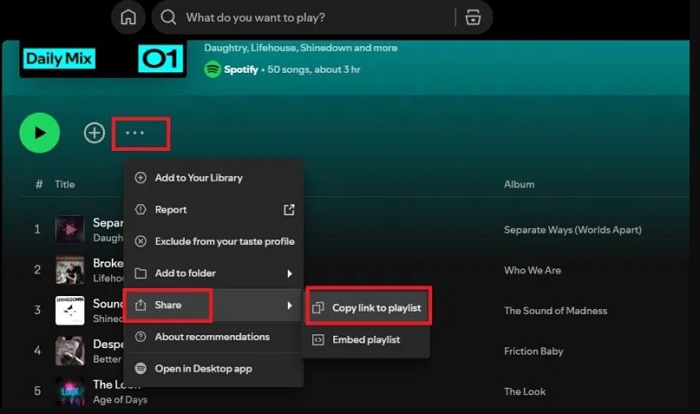
Task: Expand the Add to folder submenu arrow
Action: click(x=289, y=273)
